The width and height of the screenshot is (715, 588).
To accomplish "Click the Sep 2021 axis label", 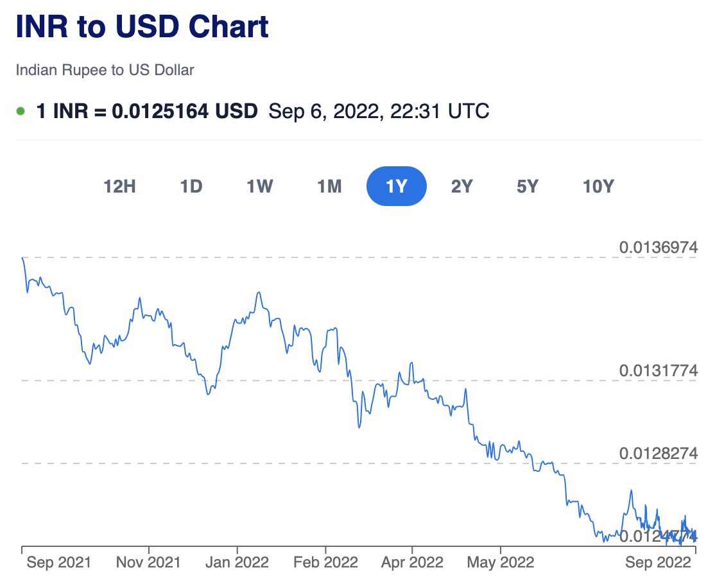I will (x=59, y=563).
